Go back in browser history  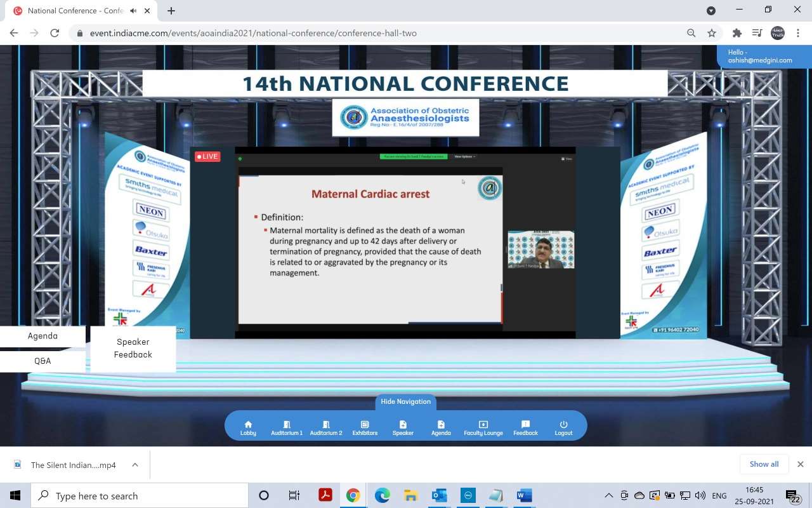coord(14,33)
